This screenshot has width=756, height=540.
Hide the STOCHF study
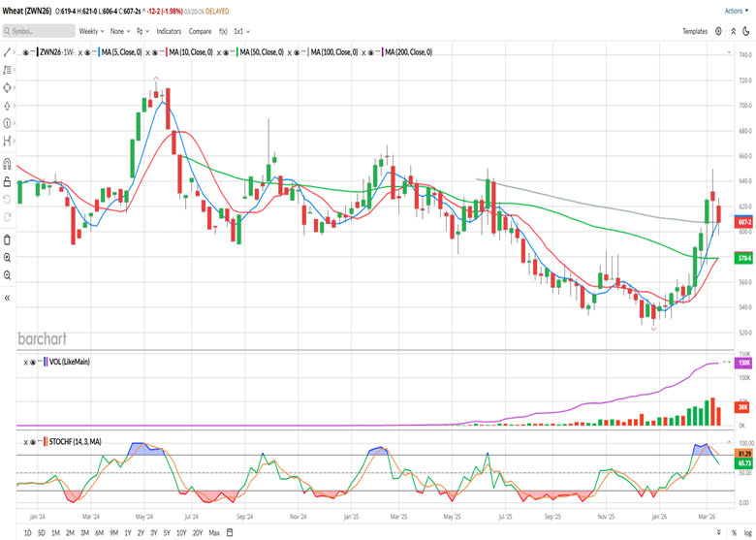click(32, 442)
